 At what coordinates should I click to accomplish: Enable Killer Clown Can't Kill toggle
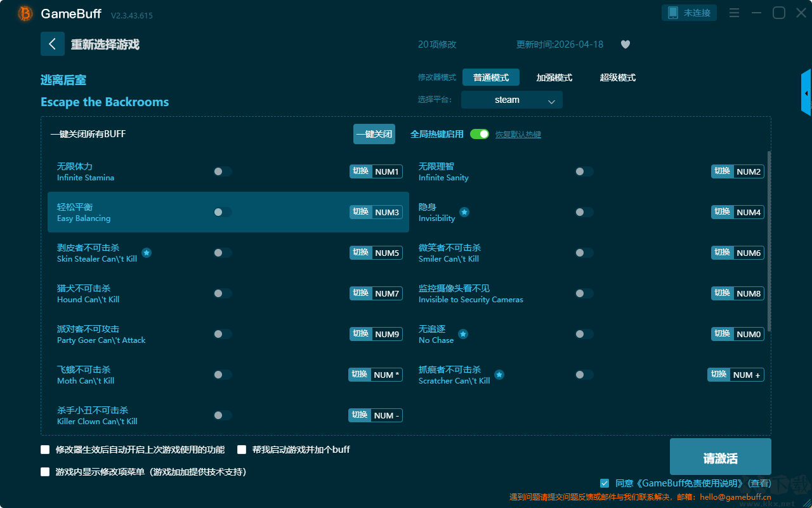223,415
